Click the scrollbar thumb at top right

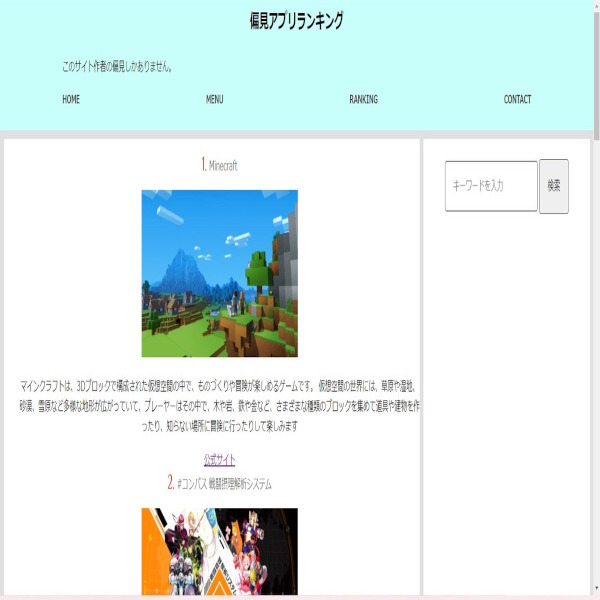(x=596, y=70)
